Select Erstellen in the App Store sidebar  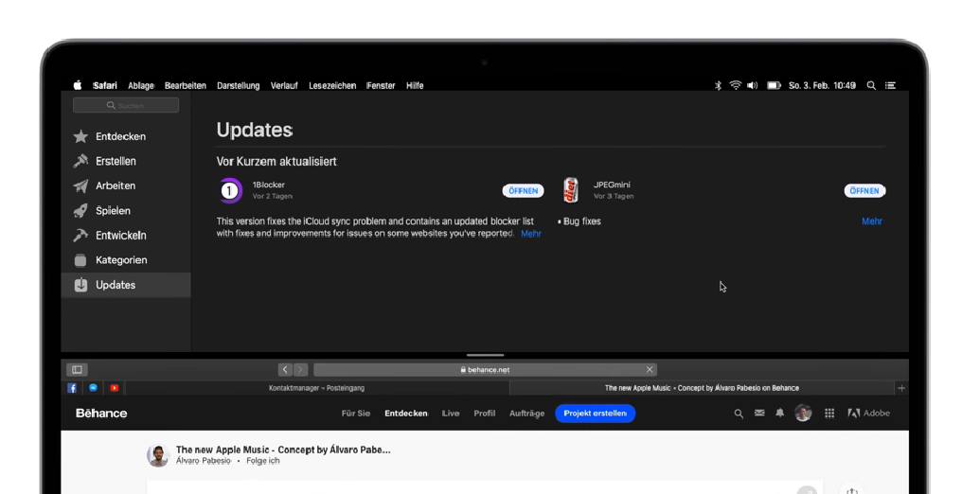click(116, 161)
